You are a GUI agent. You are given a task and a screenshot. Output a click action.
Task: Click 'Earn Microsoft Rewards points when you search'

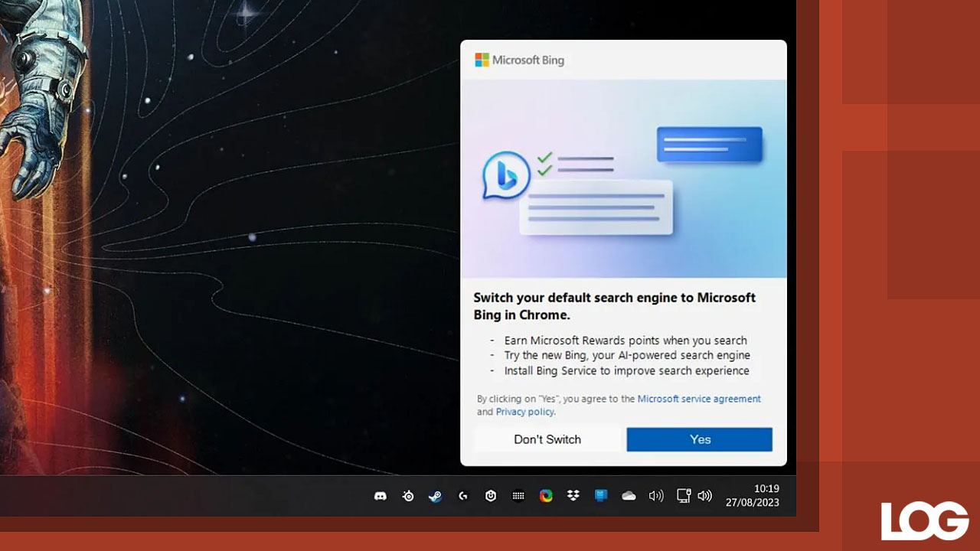(626, 341)
